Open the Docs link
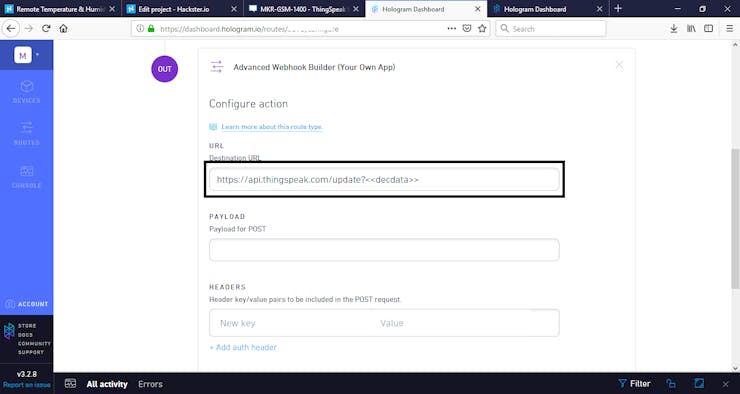Viewport: 740px width, 394px height. click(x=25, y=335)
